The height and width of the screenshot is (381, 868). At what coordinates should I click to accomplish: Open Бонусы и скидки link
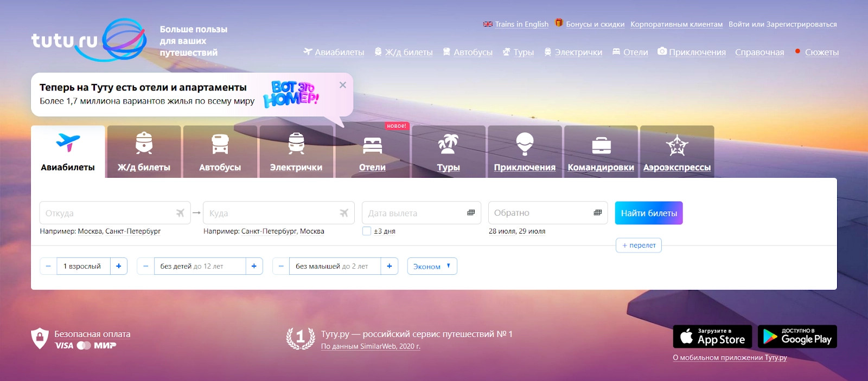(x=595, y=24)
